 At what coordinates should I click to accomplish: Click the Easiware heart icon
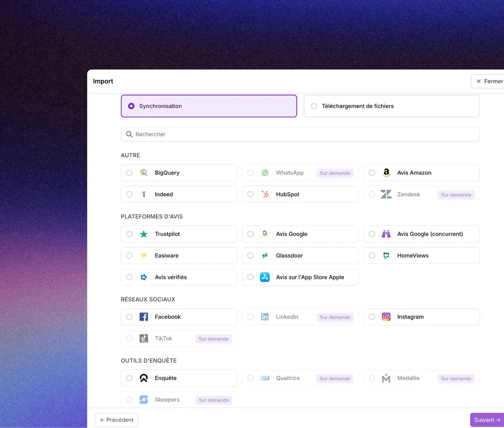click(144, 255)
